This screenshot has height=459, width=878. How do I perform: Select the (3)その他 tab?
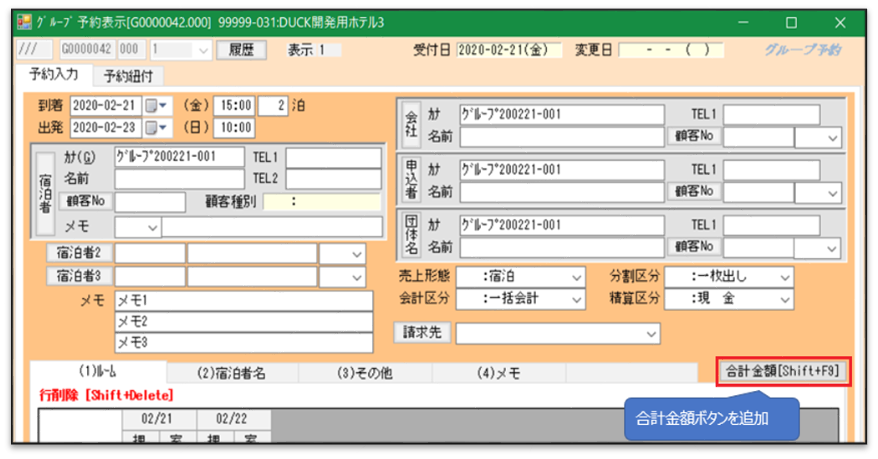click(365, 373)
